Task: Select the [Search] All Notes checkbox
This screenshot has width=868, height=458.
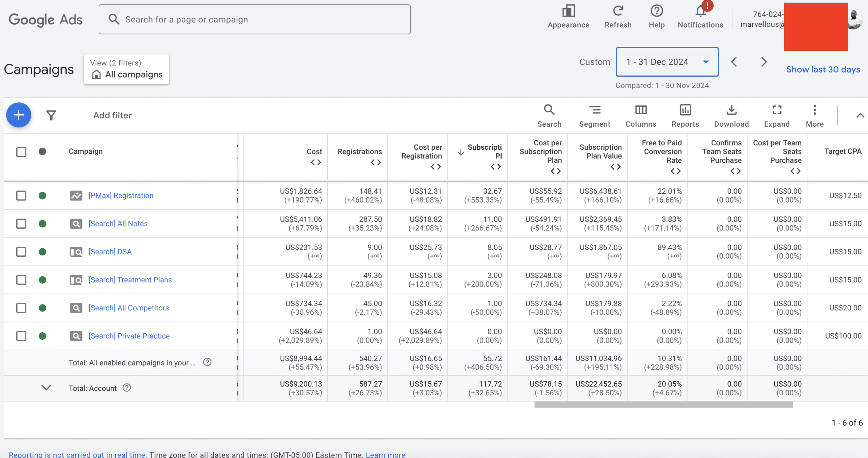Action: [x=21, y=224]
